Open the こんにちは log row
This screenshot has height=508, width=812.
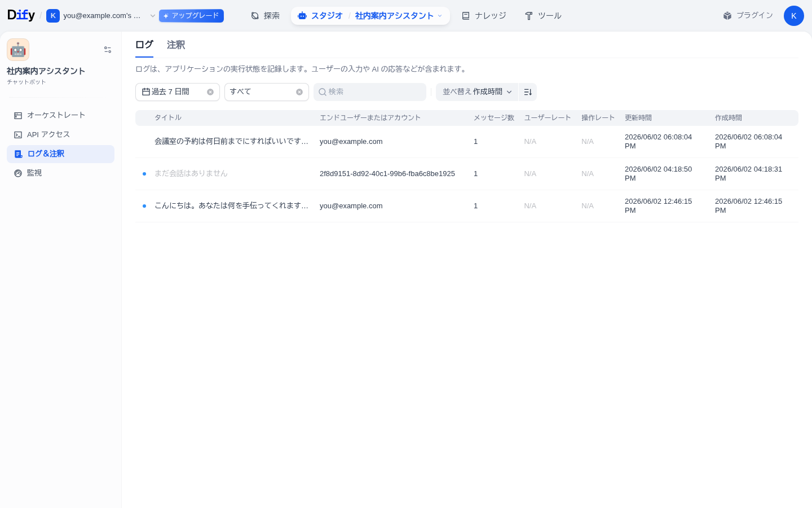(467, 206)
